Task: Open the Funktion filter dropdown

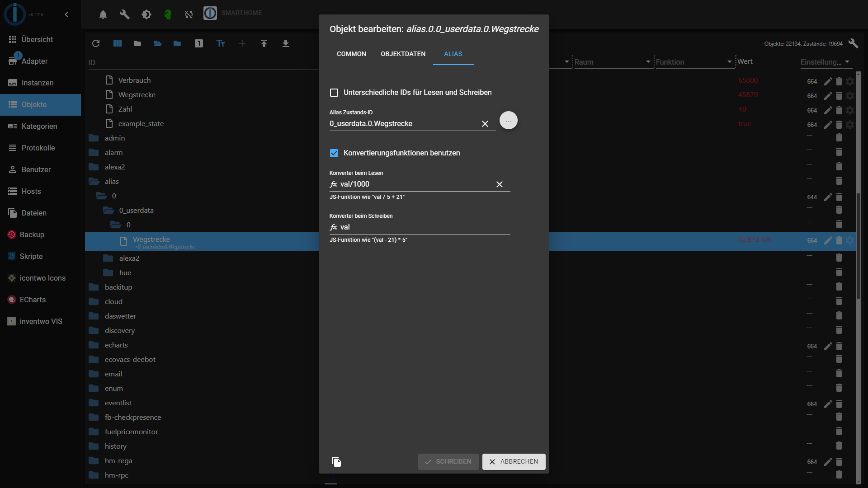Action: pos(729,62)
